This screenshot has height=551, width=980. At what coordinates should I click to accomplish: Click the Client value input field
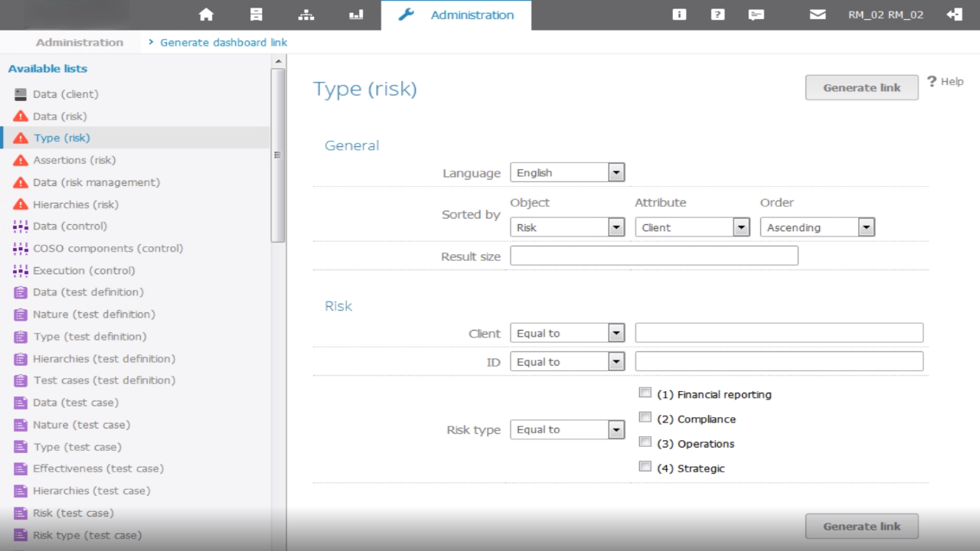[779, 332]
